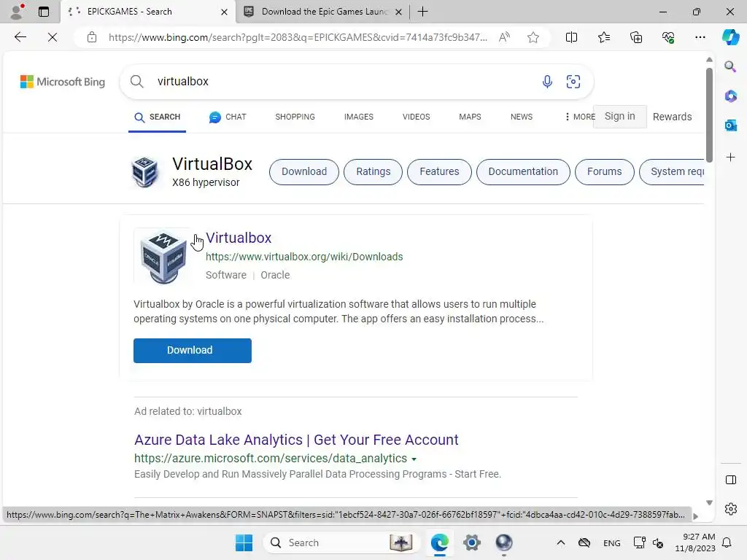Stop loading the page
The height and width of the screenshot is (560, 747).
tap(53, 37)
